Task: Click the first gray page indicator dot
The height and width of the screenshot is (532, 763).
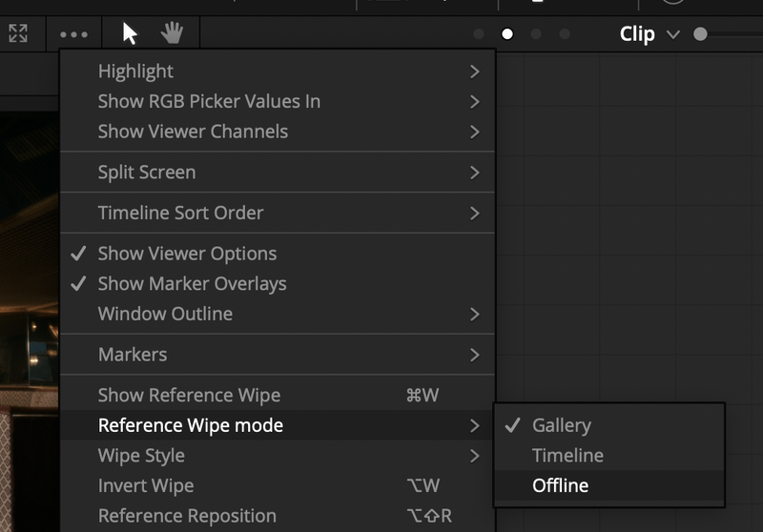Action: tap(479, 34)
